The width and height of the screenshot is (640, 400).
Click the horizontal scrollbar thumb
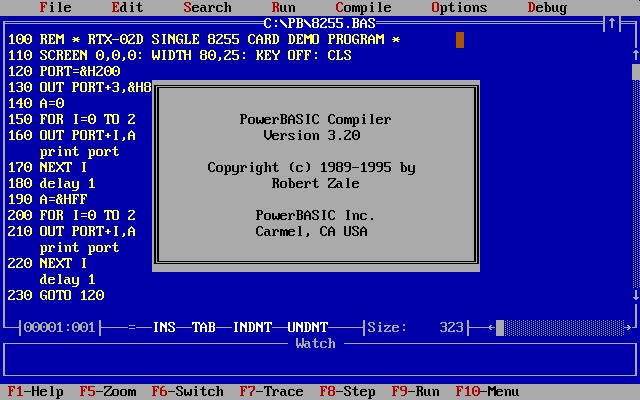coord(500,327)
